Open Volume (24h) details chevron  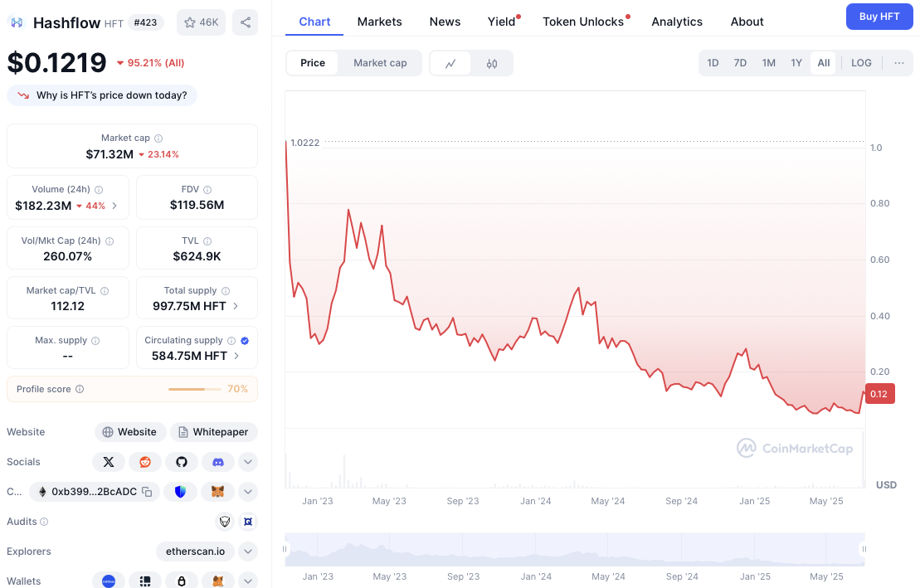click(x=114, y=206)
